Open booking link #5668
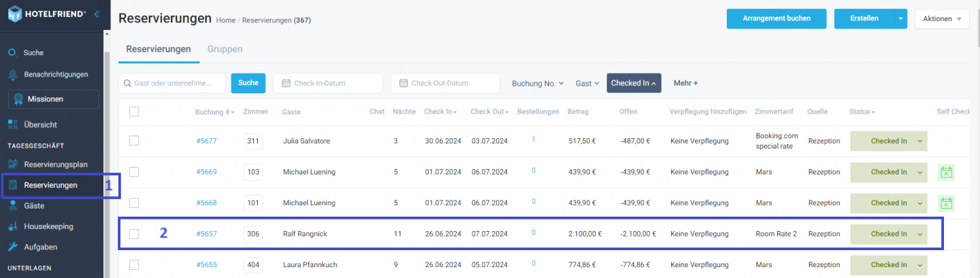 pos(206,203)
